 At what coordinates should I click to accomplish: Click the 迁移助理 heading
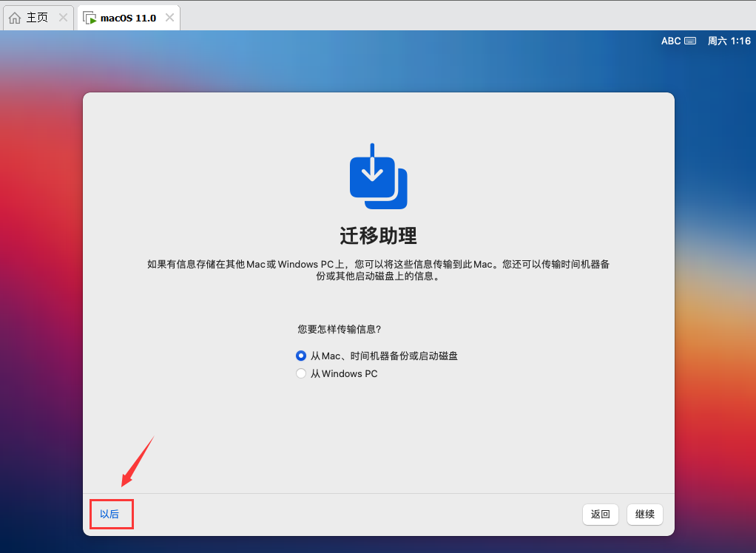(x=379, y=236)
